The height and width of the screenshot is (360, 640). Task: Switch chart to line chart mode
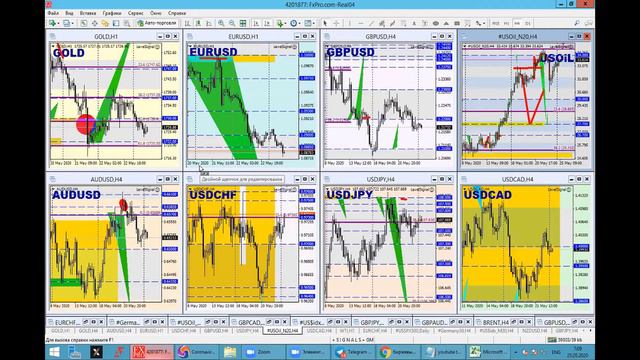(209, 23)
